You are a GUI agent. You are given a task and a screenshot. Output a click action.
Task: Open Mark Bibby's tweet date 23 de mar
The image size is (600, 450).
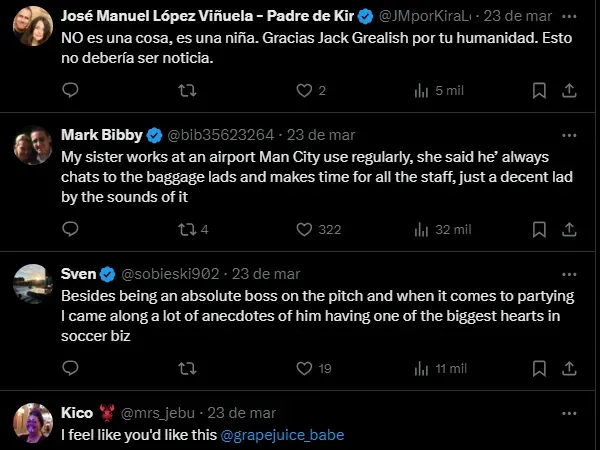coord(320,135)
